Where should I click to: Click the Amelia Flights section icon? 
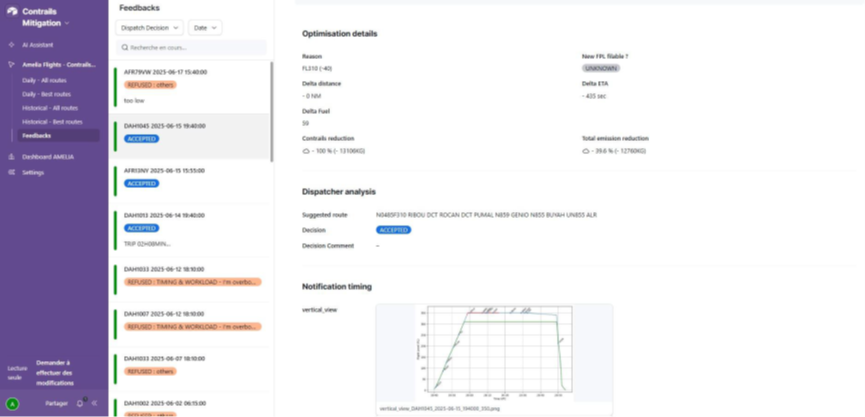12,64
